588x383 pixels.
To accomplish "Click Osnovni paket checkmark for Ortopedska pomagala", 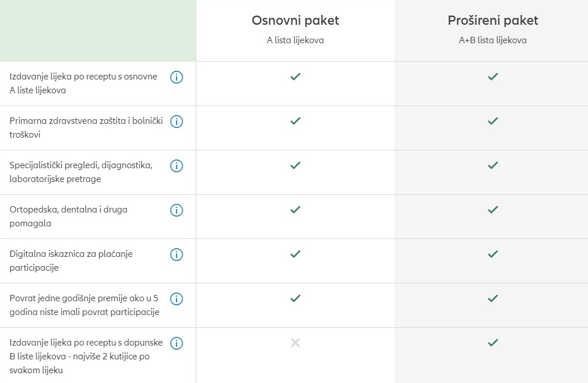I will point(295,210).
